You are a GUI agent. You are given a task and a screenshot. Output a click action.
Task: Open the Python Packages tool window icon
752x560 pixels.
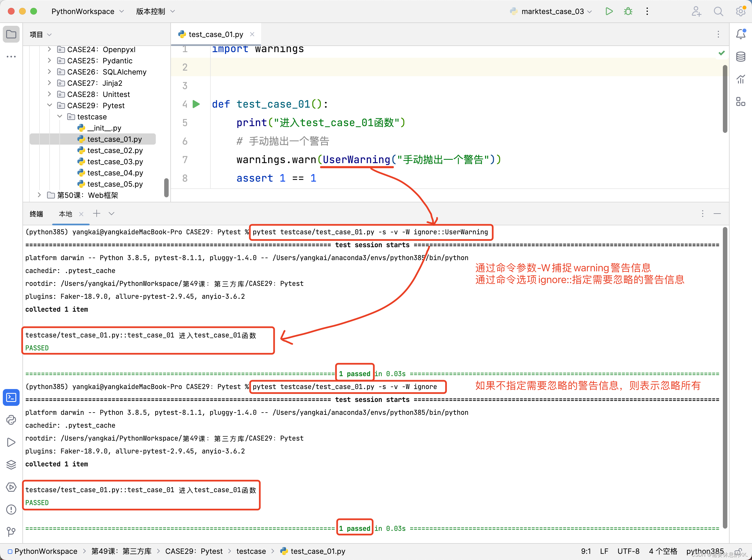click(11, 420)
